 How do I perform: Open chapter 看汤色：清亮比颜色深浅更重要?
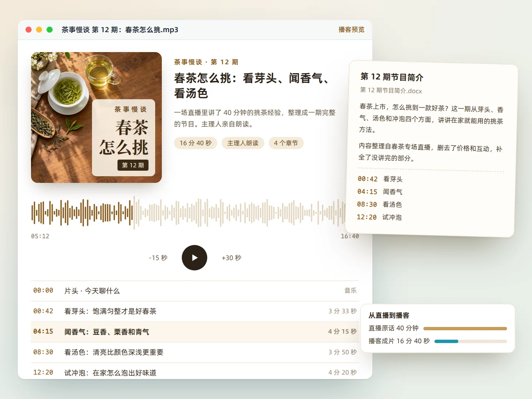point(195,352)
